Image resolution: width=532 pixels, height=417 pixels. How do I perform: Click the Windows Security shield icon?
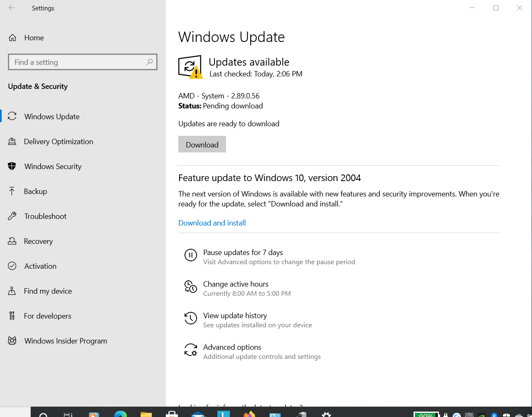pyautogui.click(x=12, y=167)
